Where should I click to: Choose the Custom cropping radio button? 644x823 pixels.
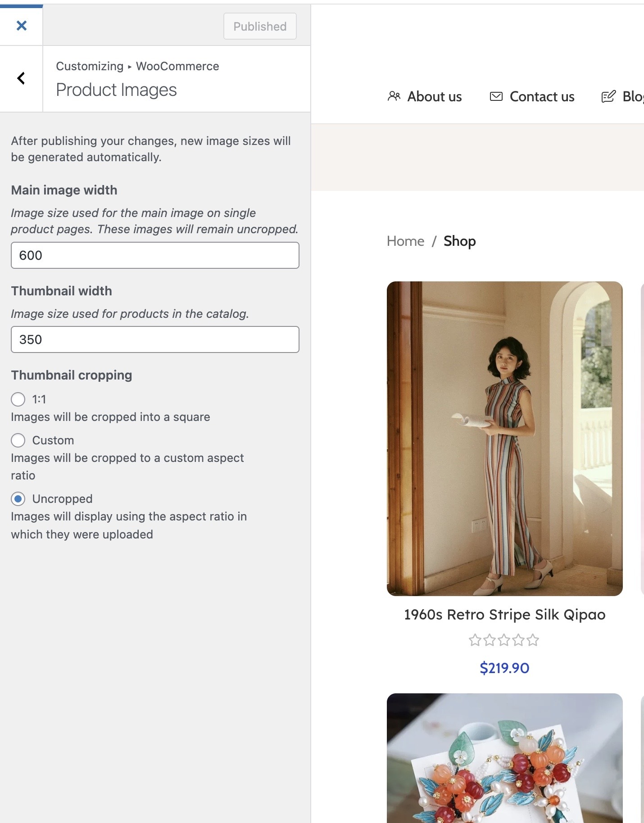pos(18,440)
